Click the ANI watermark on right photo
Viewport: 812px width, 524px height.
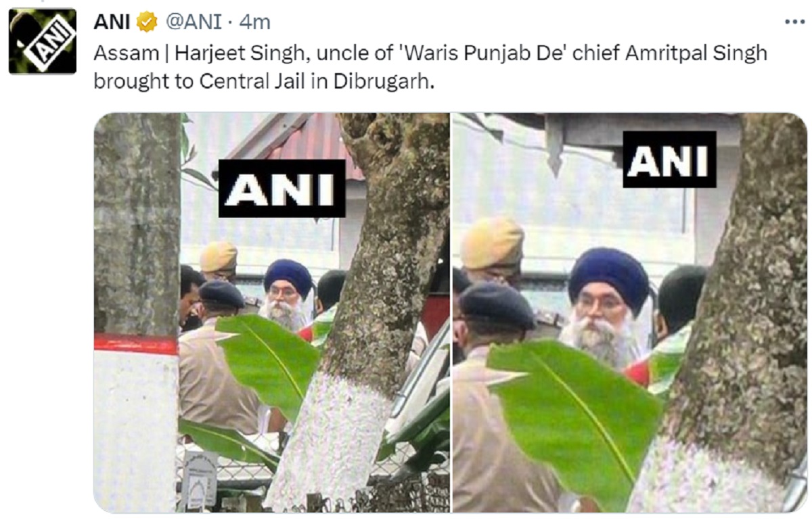pos(669,160)
